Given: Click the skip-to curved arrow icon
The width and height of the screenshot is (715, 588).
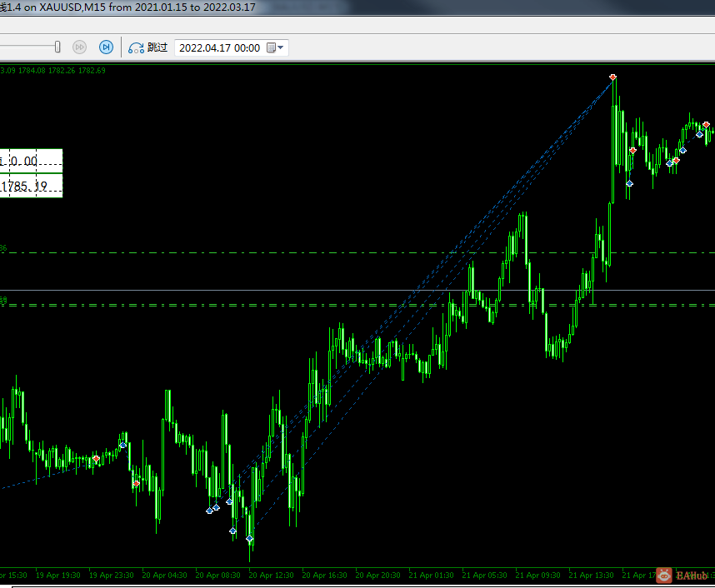Looking at the screenshot, I should 136,47.
